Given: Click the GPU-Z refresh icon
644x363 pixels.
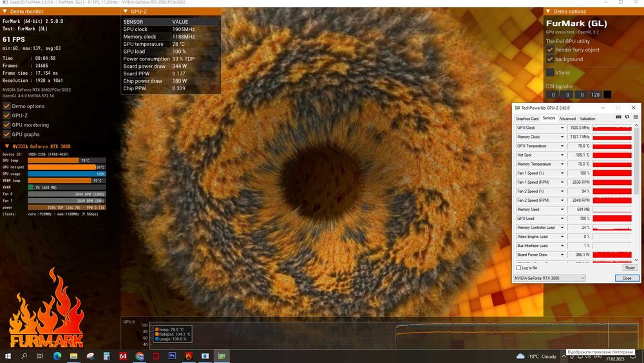Looking at the screenshot, I should [627, 117].
